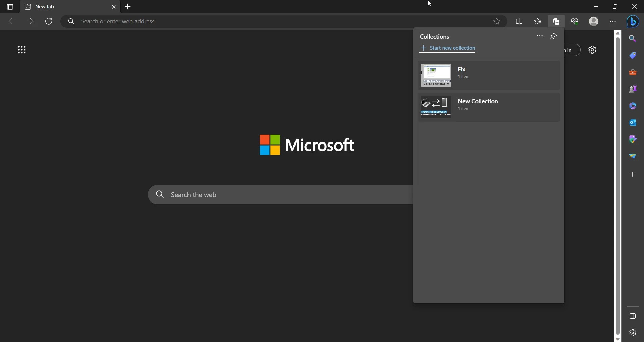Click Start new collection link
The image size is (644, 342).
coord(448,49)
